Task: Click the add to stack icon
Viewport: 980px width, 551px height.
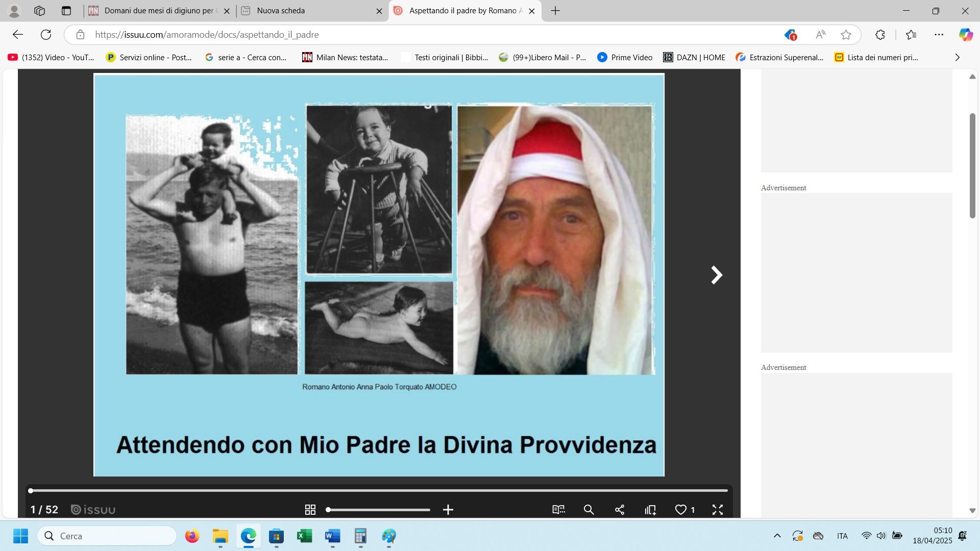Action: (x=650, y=510)
